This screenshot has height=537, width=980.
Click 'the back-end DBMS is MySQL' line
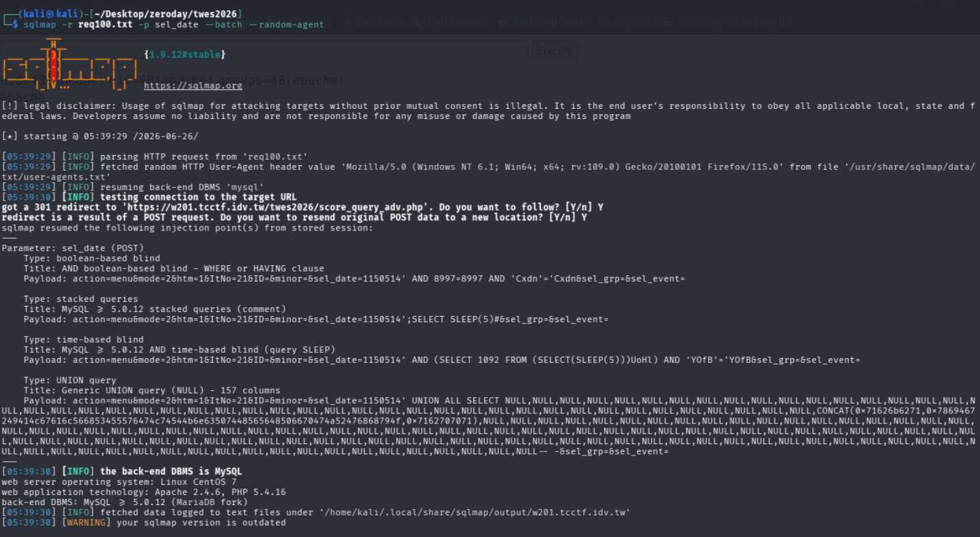[171, 472]
